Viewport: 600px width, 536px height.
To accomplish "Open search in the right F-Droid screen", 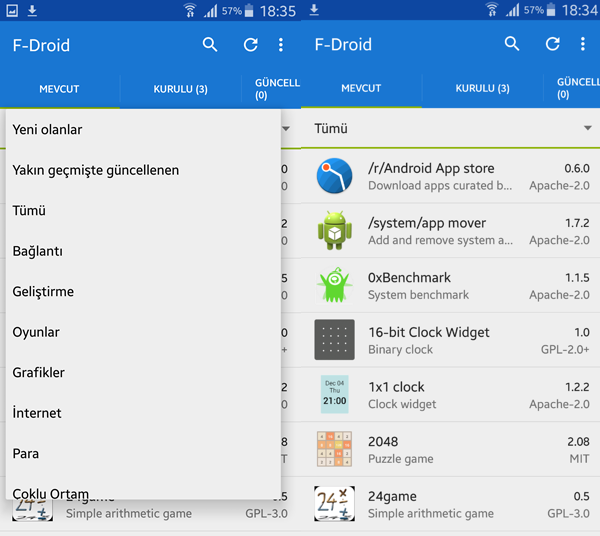I will (x=512, y=44).
